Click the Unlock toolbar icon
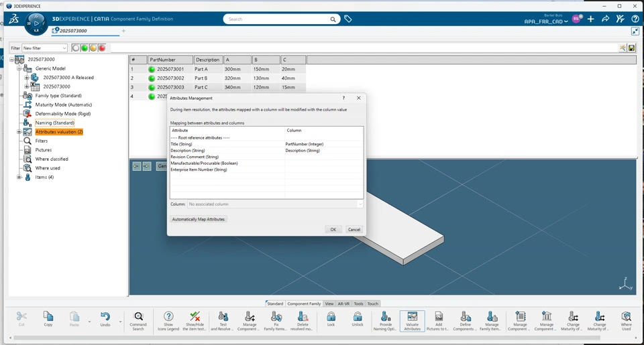This screenshot has width=644, height=345. [x=358, y=320]
